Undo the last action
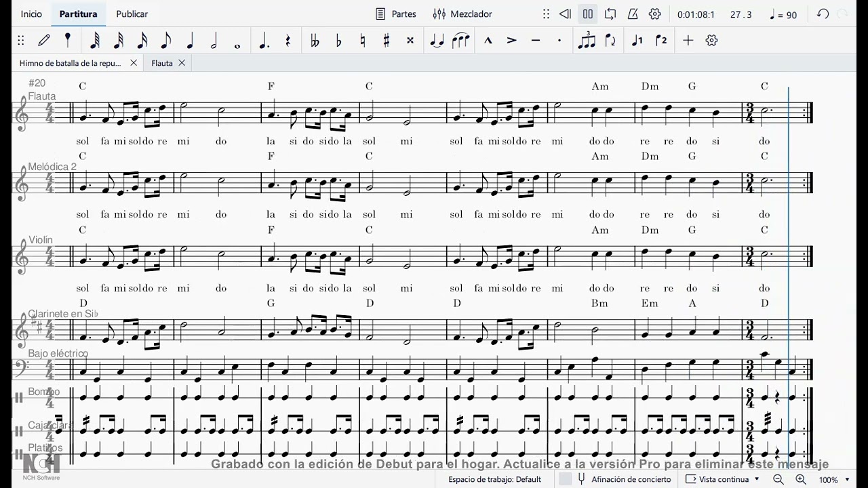Image resolution: width=868 pixels, height=488 pixels. 823,14
